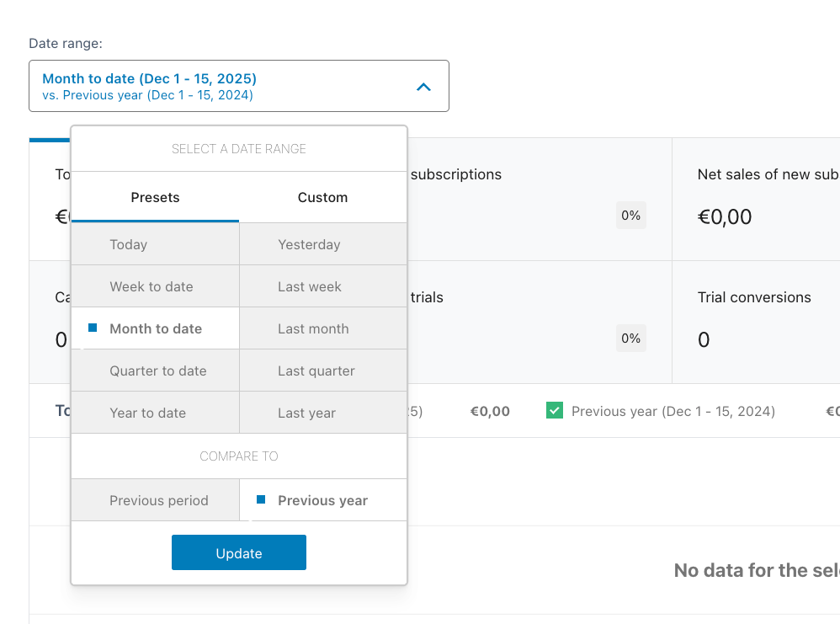Image resolution: width=840 pixels, height=624 pixels.
Task: Pick the Week to date preset
Action: pos(155,287)
